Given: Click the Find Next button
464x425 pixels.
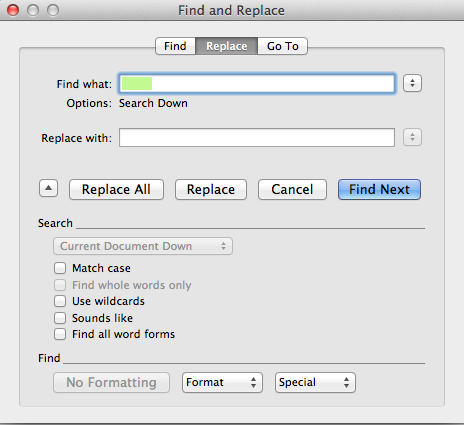Looking at the screenshot, I should tap(379, 189).
